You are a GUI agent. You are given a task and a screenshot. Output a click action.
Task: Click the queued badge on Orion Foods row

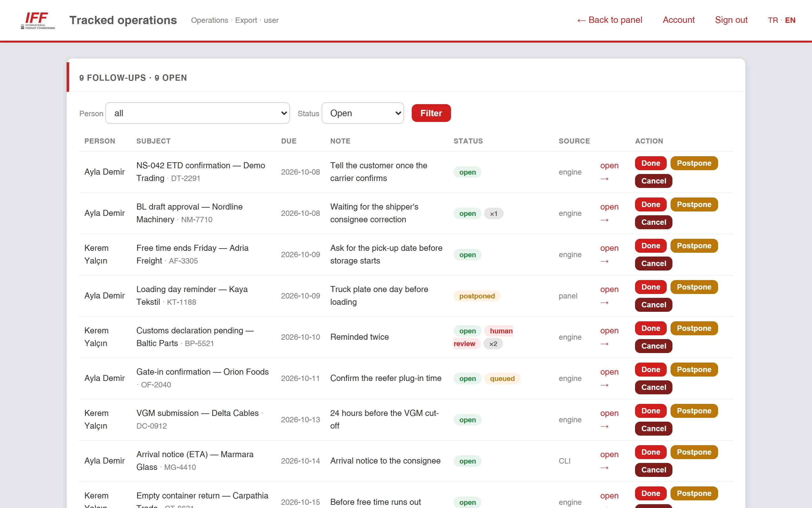tap(502, 379)
